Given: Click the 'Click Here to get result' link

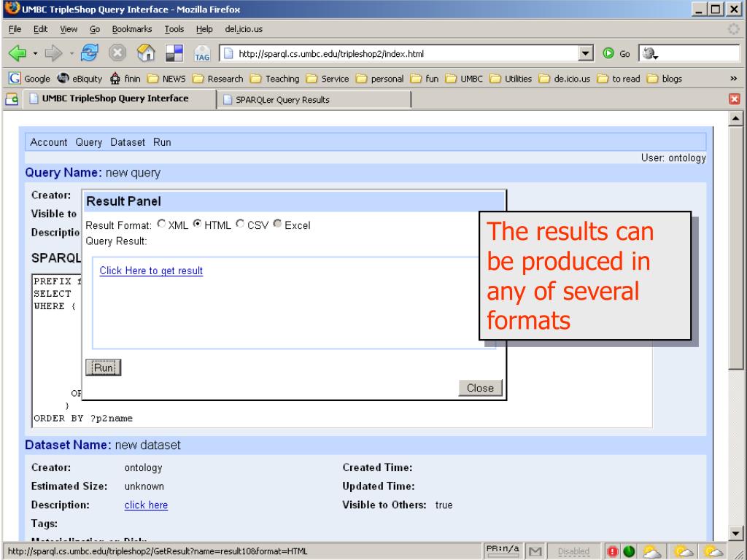Looking at the screenshot, I should [151, 271].
